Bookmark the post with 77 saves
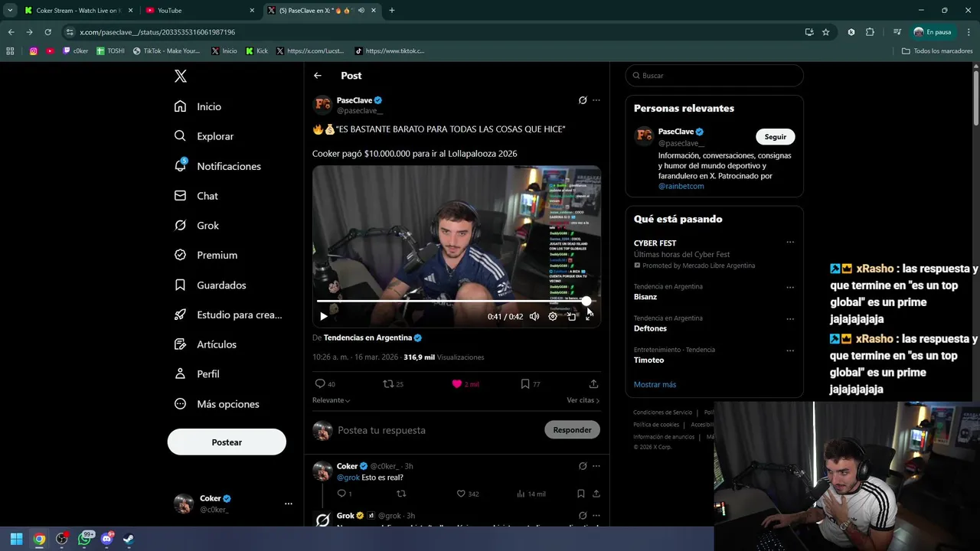 [530, 384]
